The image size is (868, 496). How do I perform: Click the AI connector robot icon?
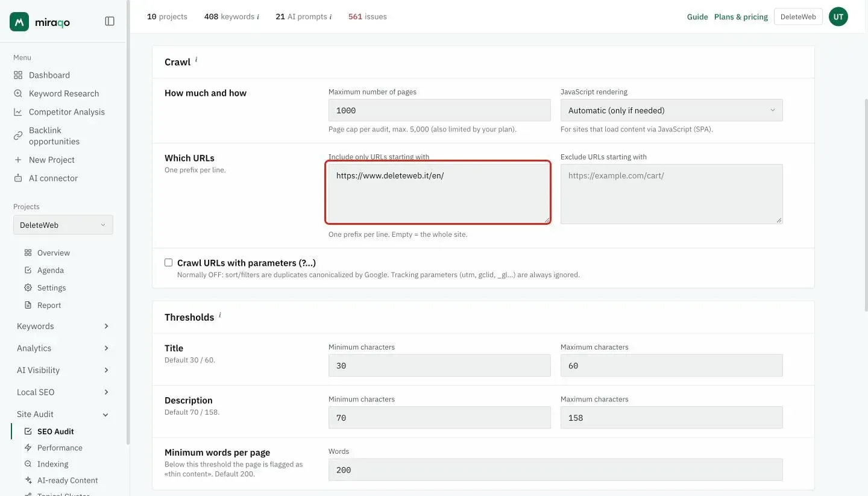(18, 178)
